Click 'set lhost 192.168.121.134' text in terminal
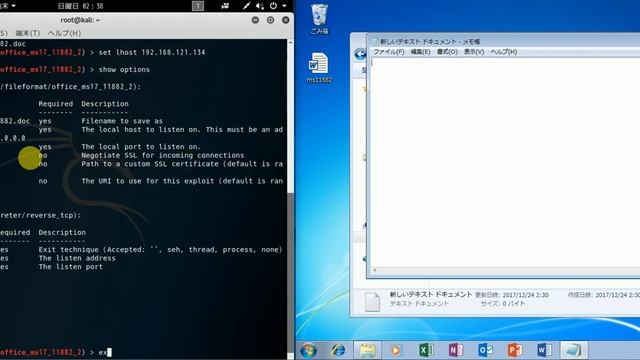The width and height of the screenshot is (640, 360). coord(152,52)
